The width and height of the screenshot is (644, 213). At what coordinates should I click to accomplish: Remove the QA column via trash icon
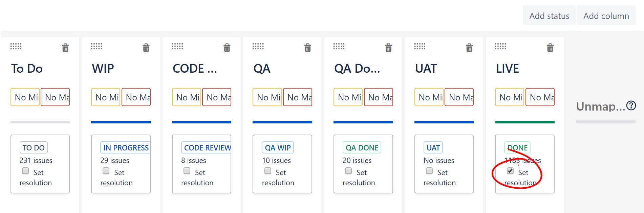[x=307, y=48]
